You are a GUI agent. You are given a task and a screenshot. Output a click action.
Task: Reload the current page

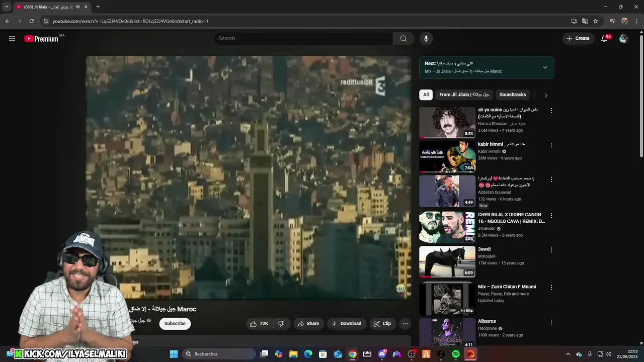click(31, 21)
